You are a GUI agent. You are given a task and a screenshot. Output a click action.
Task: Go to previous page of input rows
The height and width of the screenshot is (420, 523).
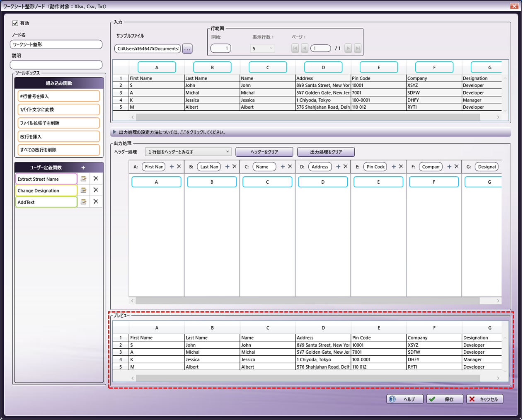[305, 49]
